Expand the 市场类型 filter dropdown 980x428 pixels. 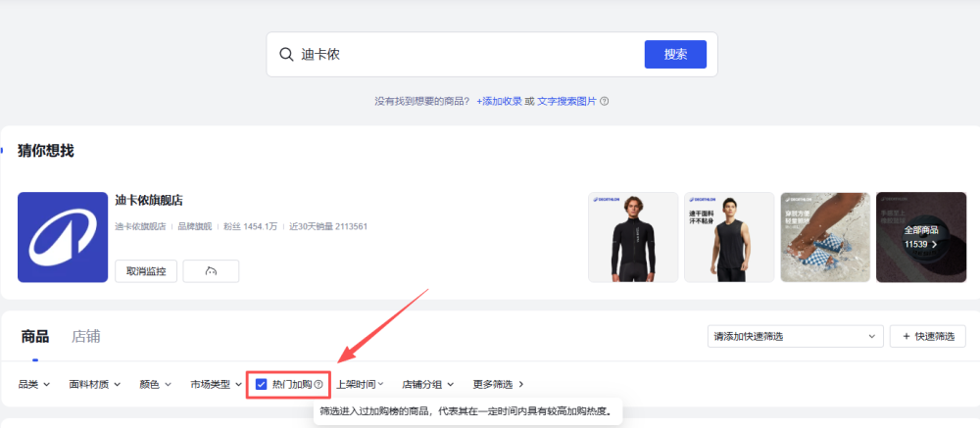[217, 384]
